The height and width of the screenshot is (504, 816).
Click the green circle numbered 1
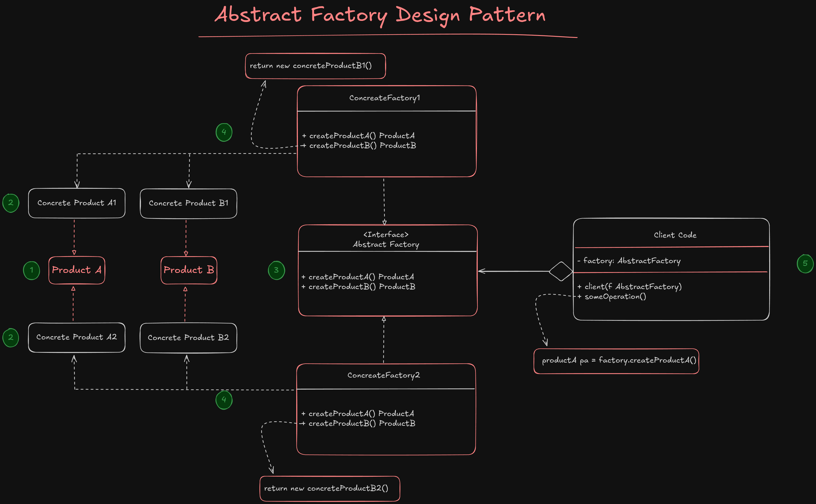[x=32, y=270]
